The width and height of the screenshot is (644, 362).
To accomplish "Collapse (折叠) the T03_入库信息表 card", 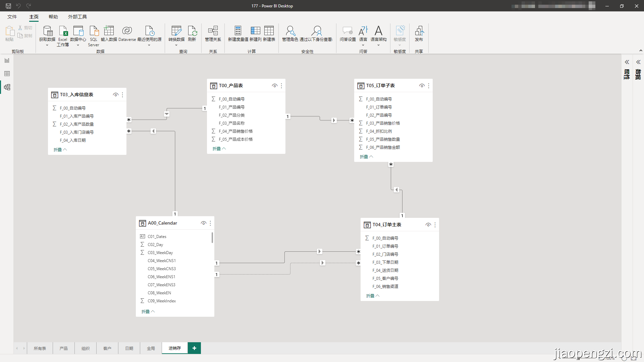I will click(x=60, y=150).
